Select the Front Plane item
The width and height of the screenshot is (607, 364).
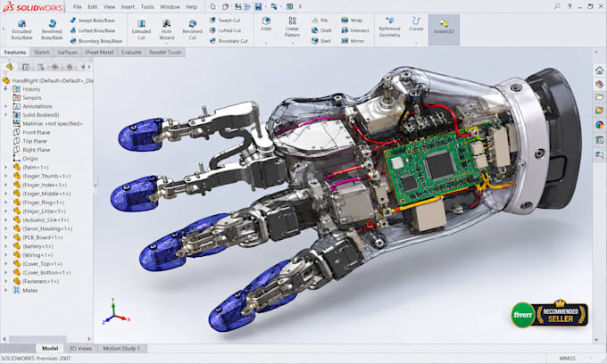(x=32, y=132)
